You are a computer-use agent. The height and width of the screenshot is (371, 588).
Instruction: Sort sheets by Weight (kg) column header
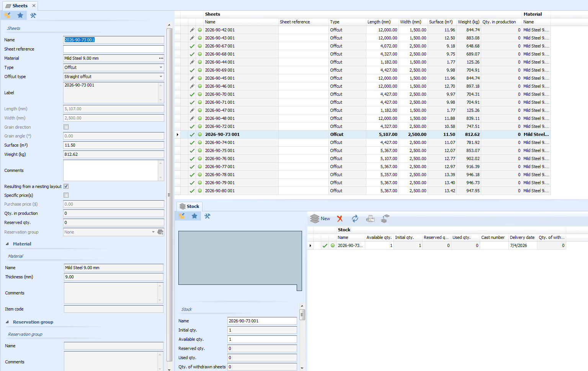tap(469, 22)
